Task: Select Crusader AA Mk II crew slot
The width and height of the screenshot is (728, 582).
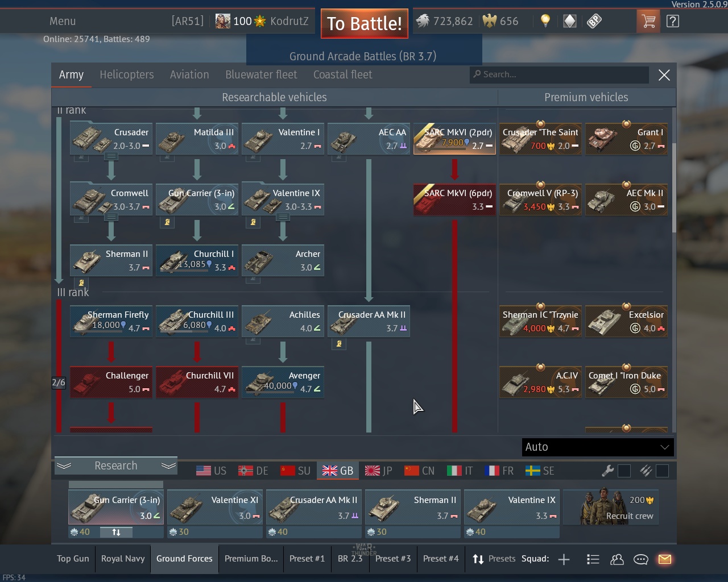Action: (x=314, y=508)
